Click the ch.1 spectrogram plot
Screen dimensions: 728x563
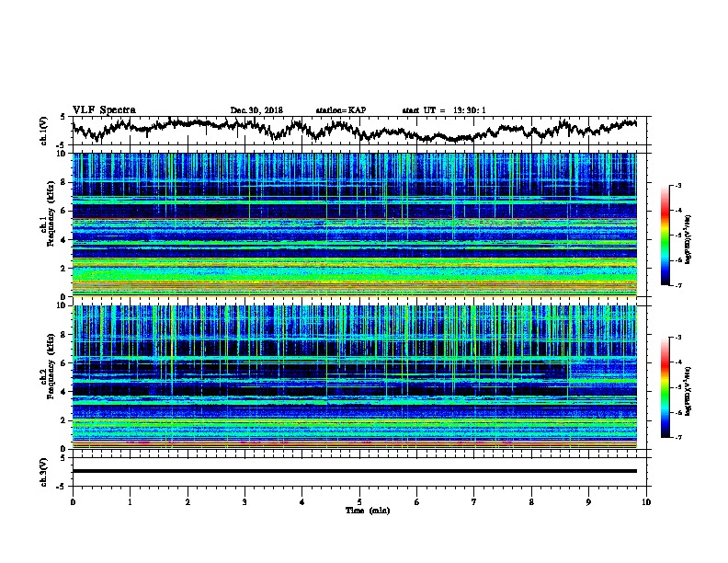(x=355, y=224)
